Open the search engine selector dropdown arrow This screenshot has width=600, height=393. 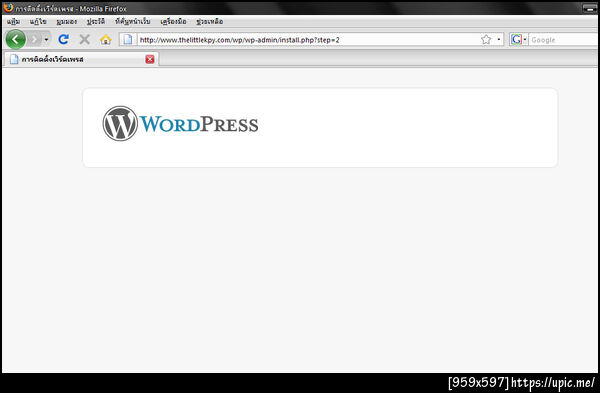[x=525, y=39]
